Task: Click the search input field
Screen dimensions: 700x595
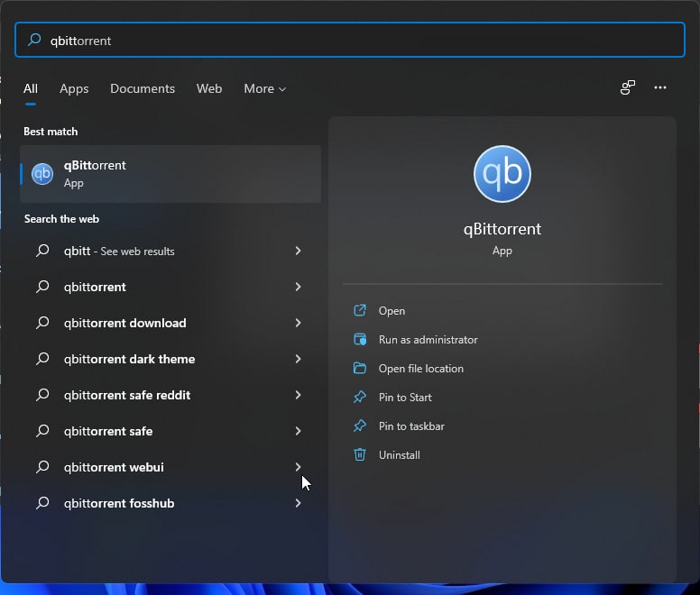Action: click(350, 40)
